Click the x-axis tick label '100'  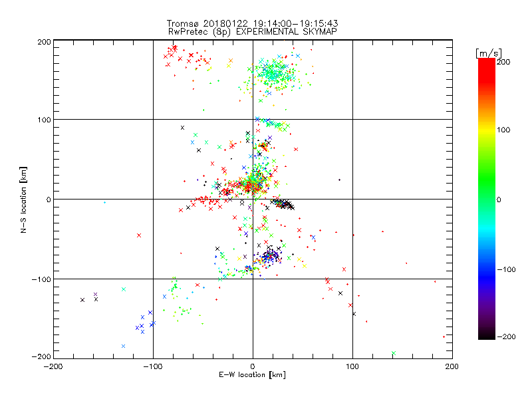point(352,366)
